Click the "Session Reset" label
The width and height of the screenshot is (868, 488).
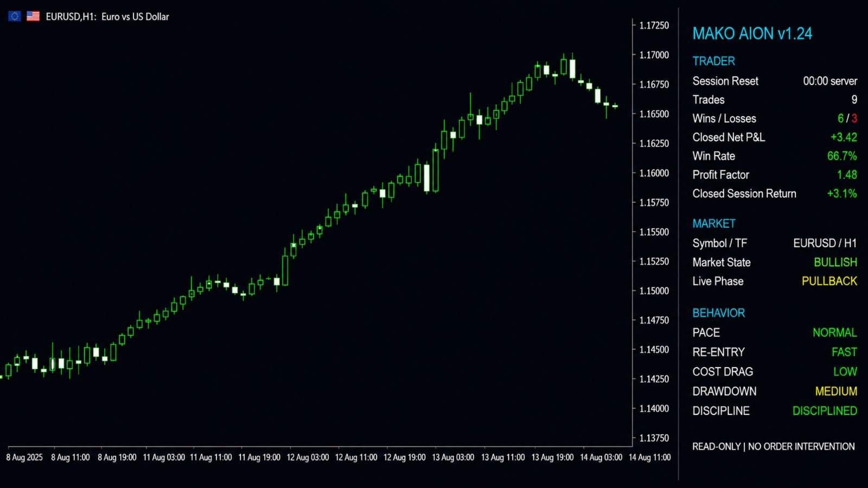tap(725, 81)
